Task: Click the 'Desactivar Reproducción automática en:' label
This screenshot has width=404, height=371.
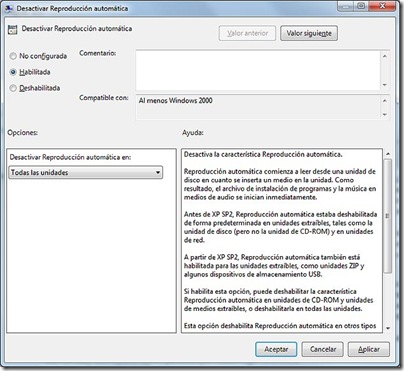Action: pyautogui.click(x=70, y=157)
